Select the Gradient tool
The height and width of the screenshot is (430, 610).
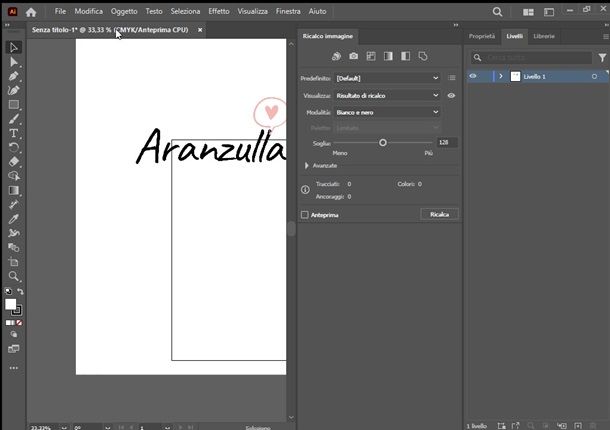coord(14,190)
